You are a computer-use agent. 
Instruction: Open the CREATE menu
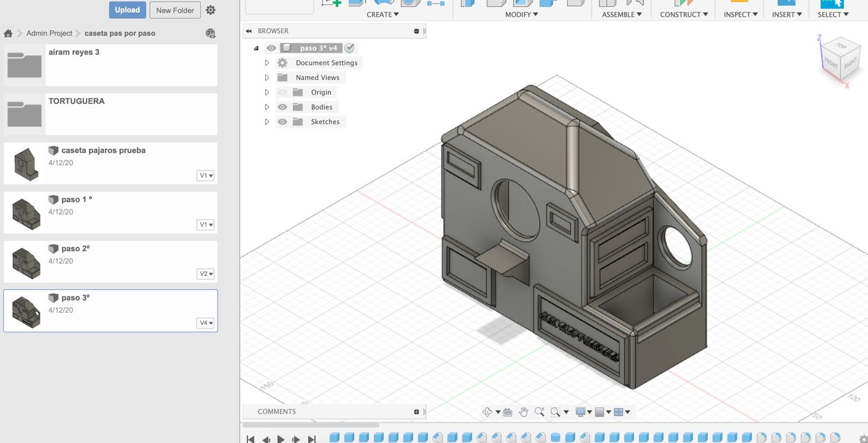(382, 14)
